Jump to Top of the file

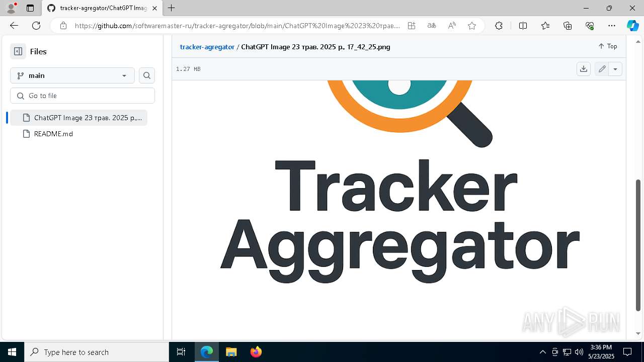point(608,46)
